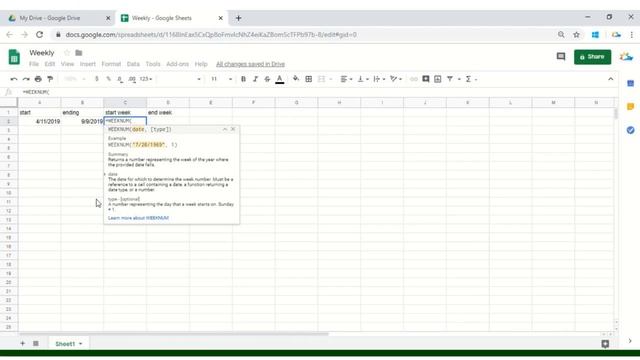Open the font family dropdown

[x=180, y=79]
